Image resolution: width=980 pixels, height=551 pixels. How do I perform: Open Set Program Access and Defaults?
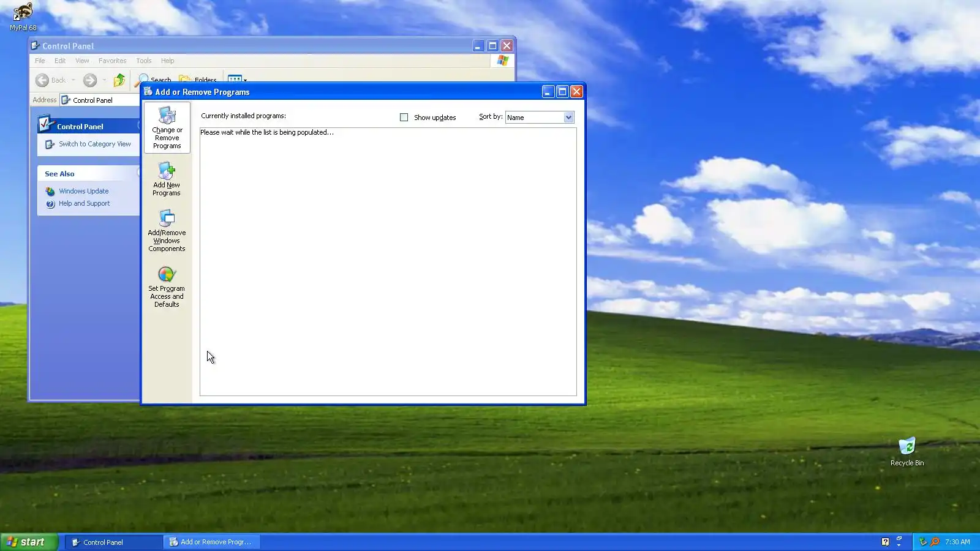coord(167,287)
